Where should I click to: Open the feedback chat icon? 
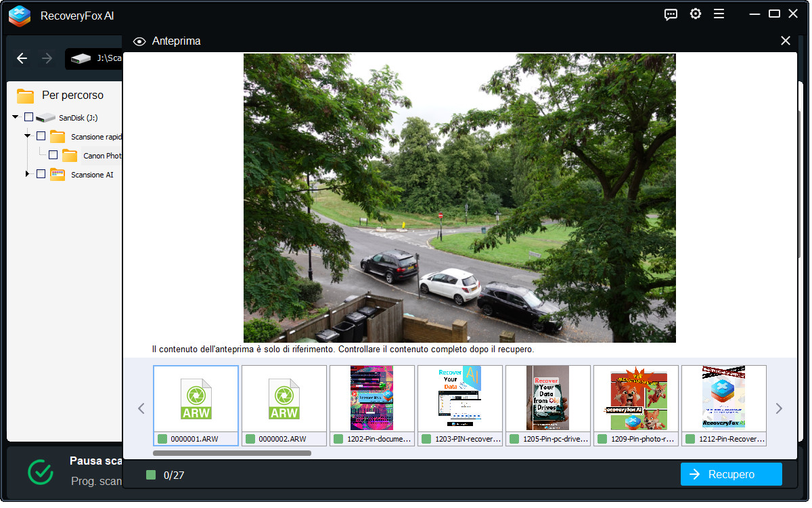pyautogui.click(x=671, y=14)
